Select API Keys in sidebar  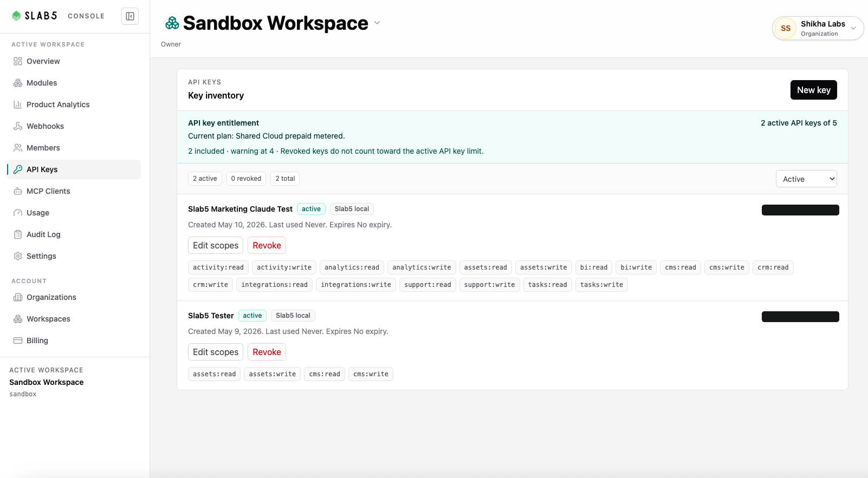74,169
